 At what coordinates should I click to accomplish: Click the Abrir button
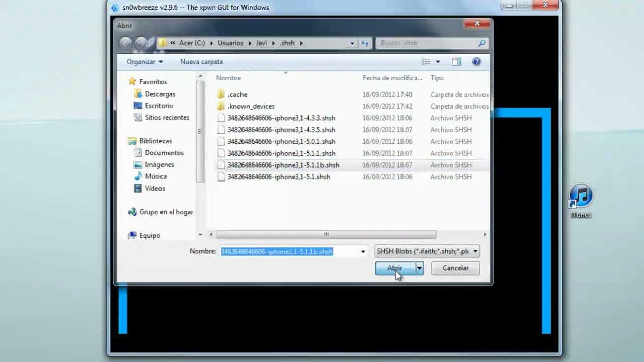[x=395, y=268]
